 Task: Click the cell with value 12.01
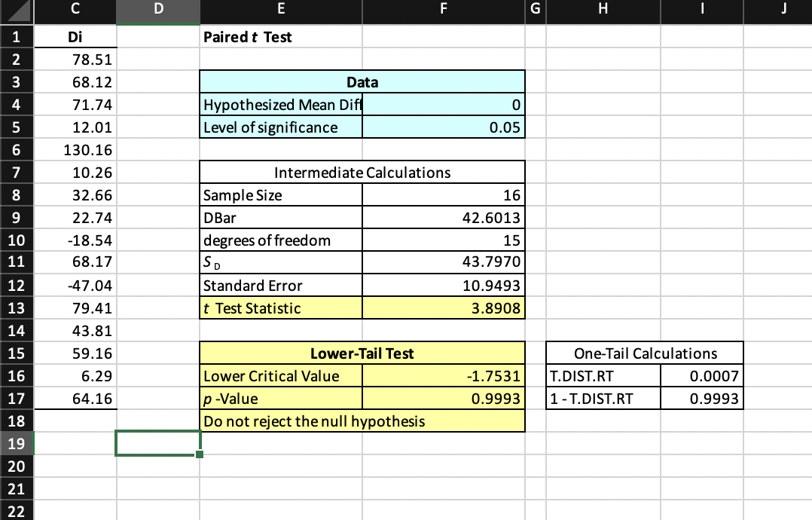[x=75, y=127]
